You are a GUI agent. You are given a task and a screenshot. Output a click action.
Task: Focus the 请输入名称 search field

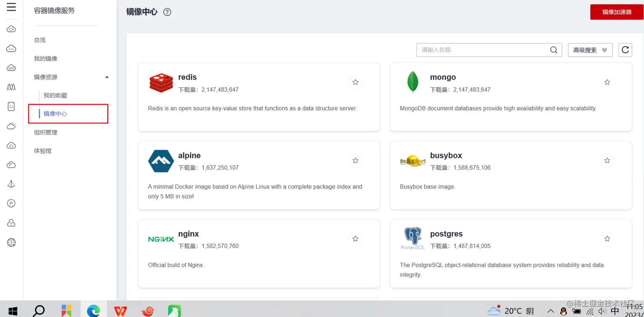(489, 50)
